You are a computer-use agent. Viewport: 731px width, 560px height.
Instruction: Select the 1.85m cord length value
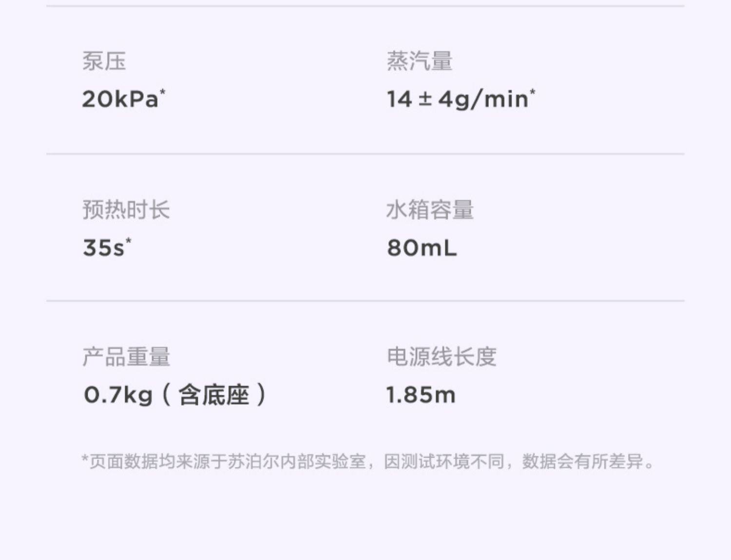[x=421, y=394]
